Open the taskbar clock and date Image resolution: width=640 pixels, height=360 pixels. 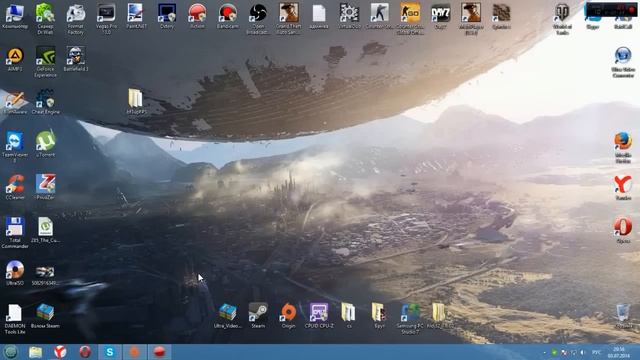click(619, 352)
